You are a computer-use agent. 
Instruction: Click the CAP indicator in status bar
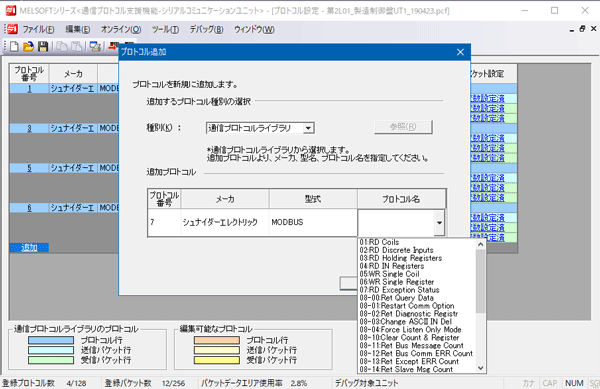point(549,383)
